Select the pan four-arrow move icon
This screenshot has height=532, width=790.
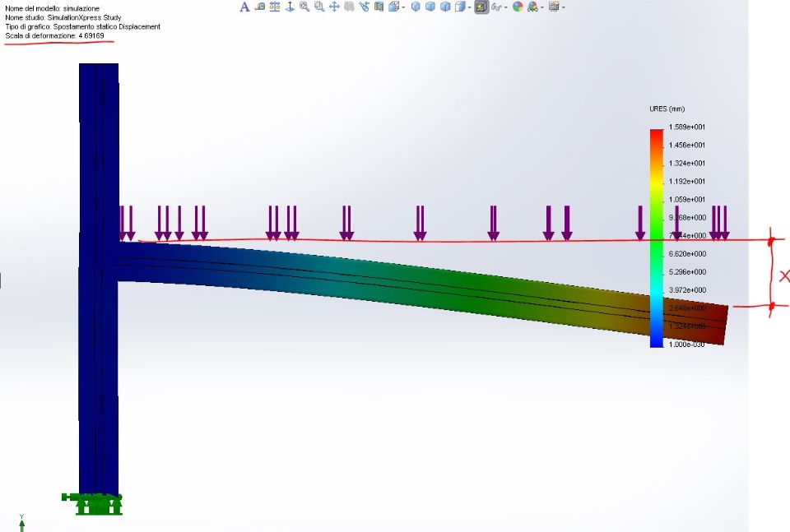tap(335, 7)
